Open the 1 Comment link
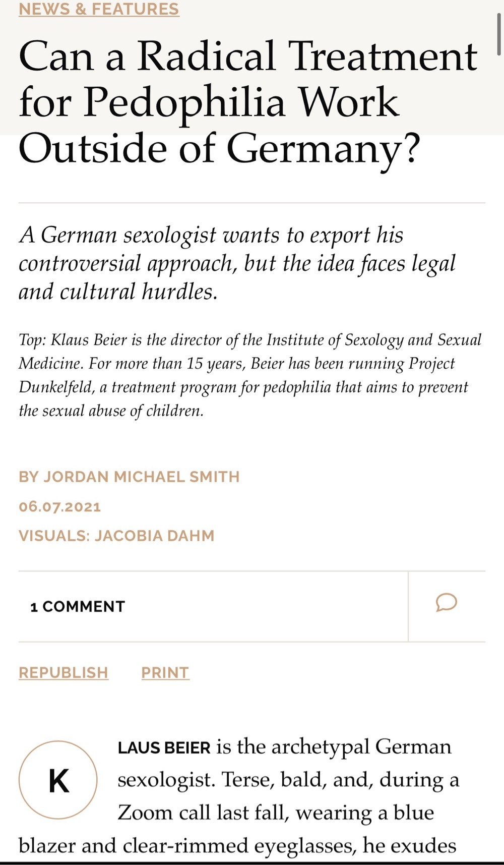Screen dimensions: 504x865 click(x=78, y=606)
